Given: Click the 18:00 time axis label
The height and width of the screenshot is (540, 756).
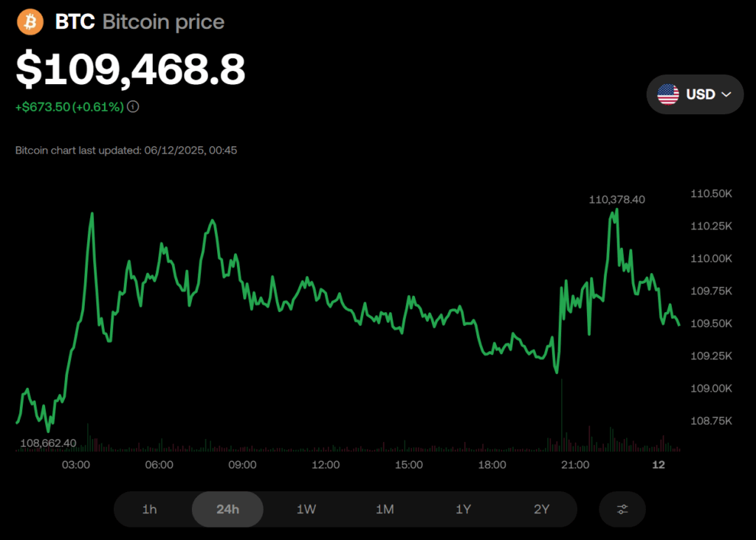Looking at the screenshot, I should [492, 465].
